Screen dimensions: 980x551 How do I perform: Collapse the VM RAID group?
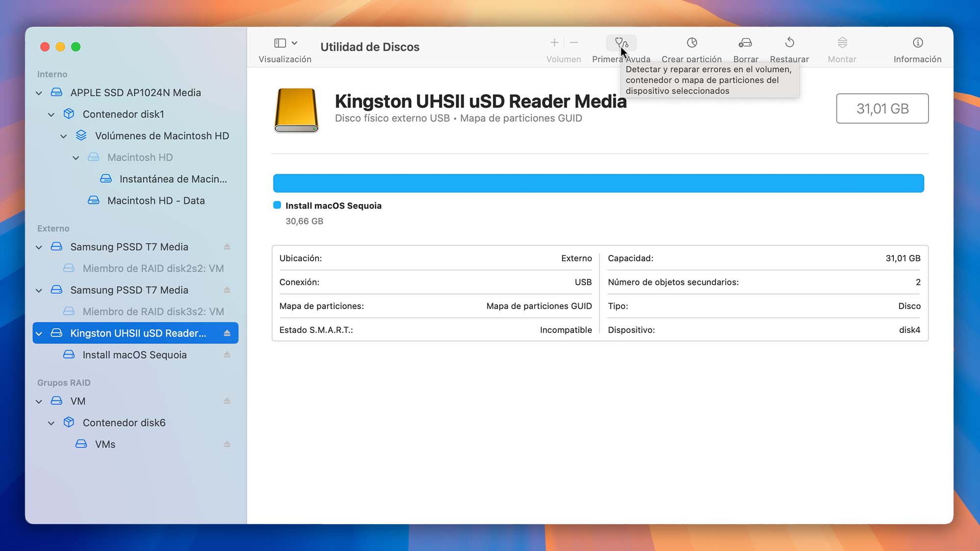39,402
